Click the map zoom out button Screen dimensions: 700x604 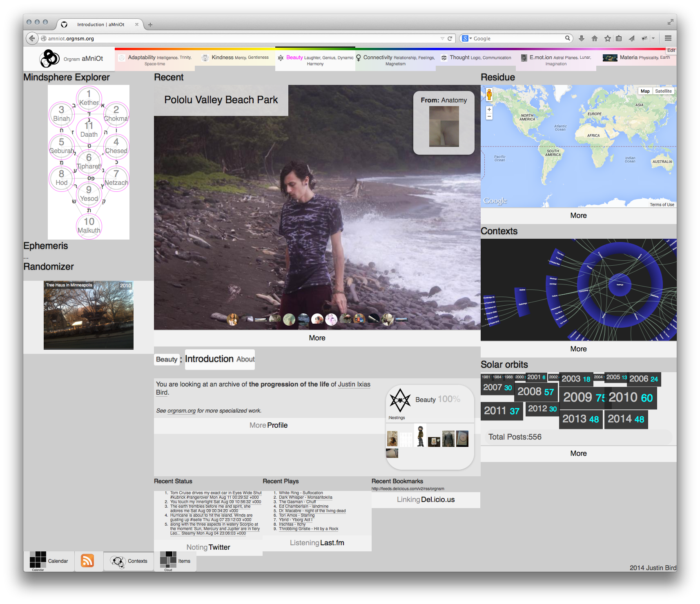point(489,117)
